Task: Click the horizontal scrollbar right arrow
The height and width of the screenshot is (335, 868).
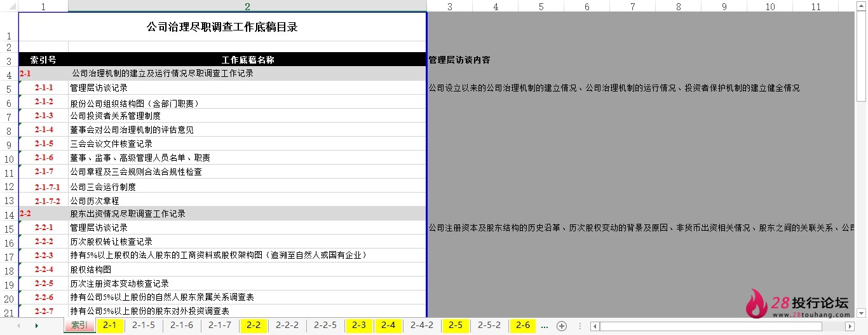Action: pyautogui.click(x=850, y=327)
